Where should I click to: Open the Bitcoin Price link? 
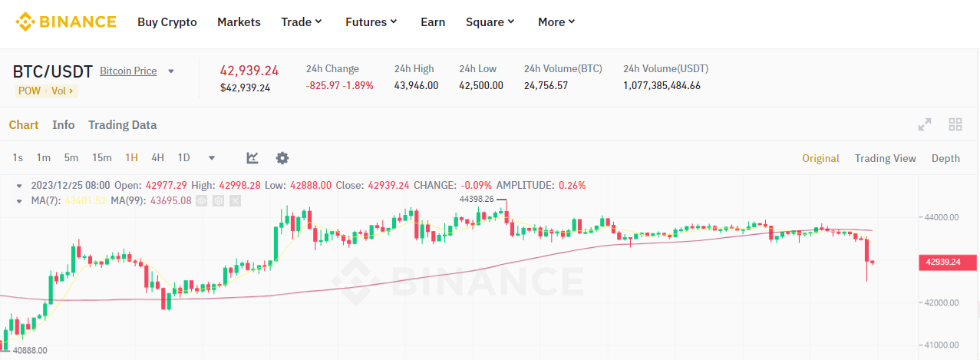pyautogui.click(x=128, y=71)
